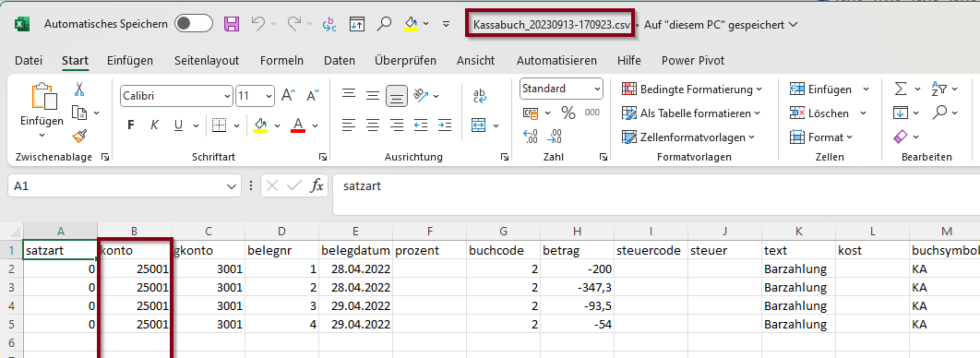Click the cell borders icon
Viewport: 980px width, 358px height.
tap(219, 125)
